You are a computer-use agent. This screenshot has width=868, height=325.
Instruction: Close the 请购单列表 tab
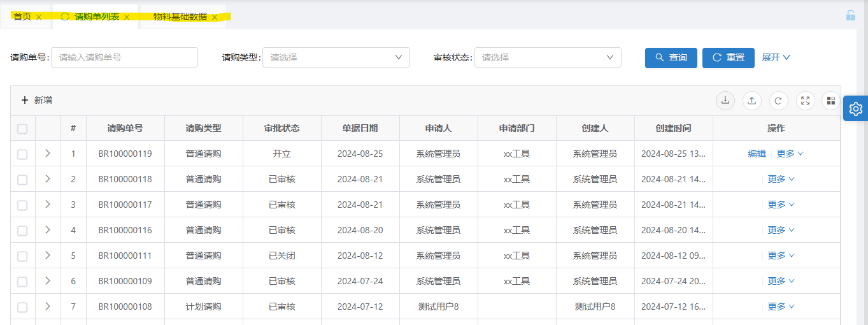[x=127, y=17]
